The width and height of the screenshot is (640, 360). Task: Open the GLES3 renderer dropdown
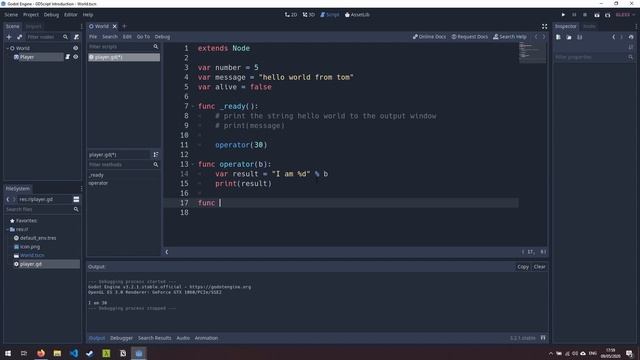point(625,15)
